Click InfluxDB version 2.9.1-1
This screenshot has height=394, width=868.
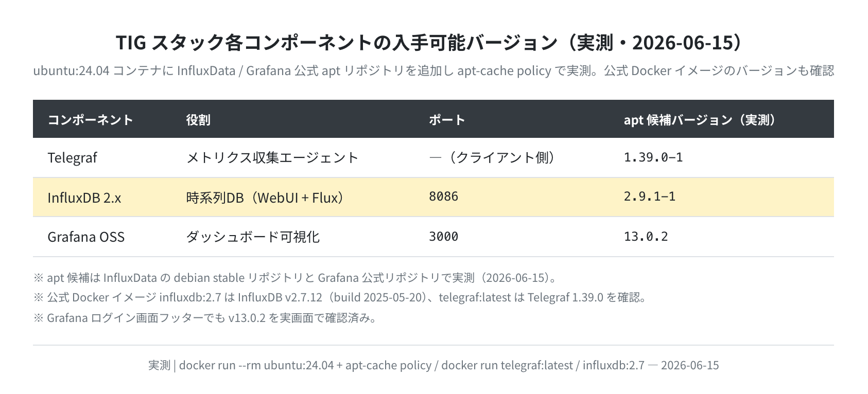click(649, 196)
